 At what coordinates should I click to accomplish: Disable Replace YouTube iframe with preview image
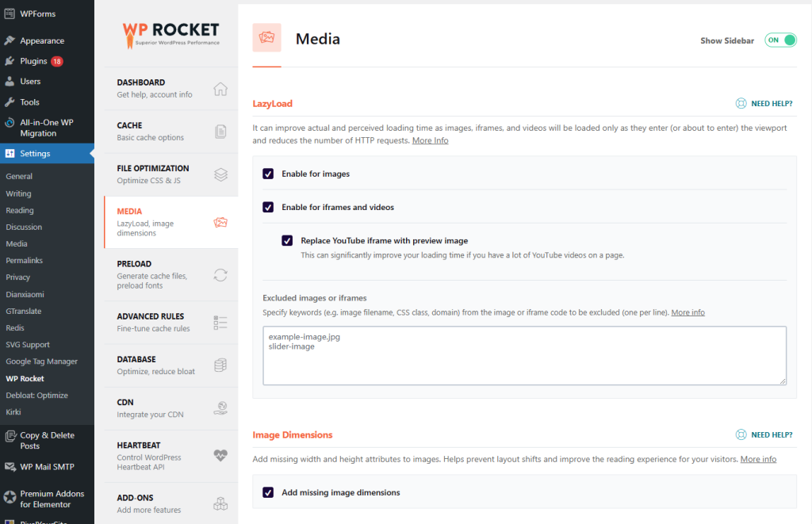pyautogui.click(x=287, y=241)
